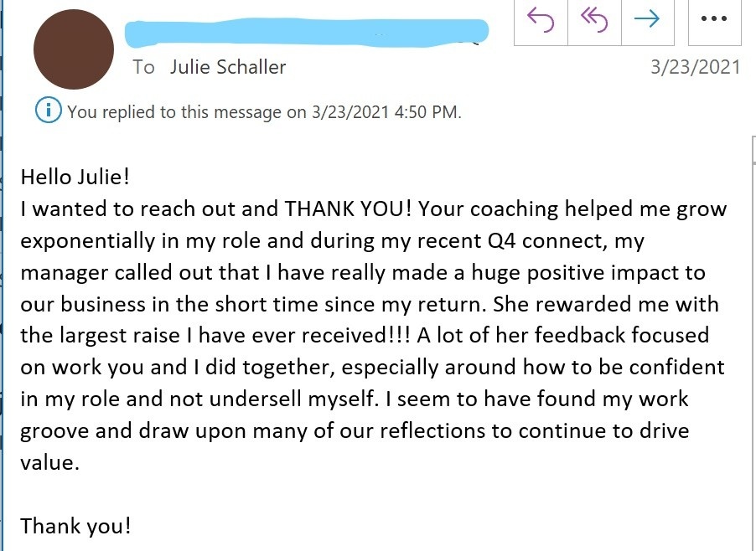This screenshot has width=756, height=551.
Task: Select the Reply All double-arrow icon
Action: coord(594,20)
